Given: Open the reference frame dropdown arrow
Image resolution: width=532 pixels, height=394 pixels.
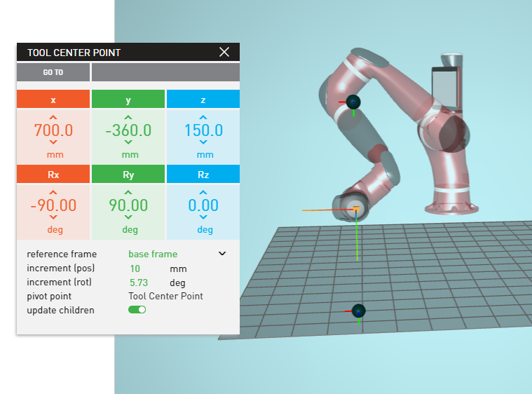Looking at the screenshot, I should point(222,254).
